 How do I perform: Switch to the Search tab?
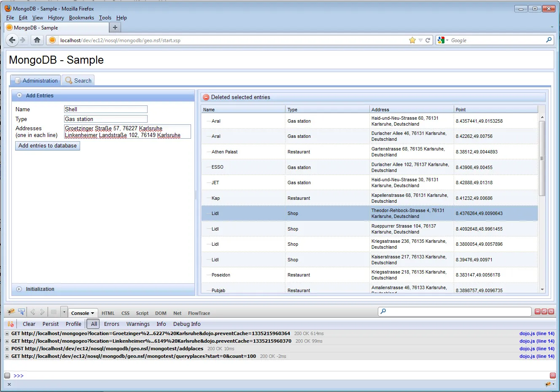(78, 81)
